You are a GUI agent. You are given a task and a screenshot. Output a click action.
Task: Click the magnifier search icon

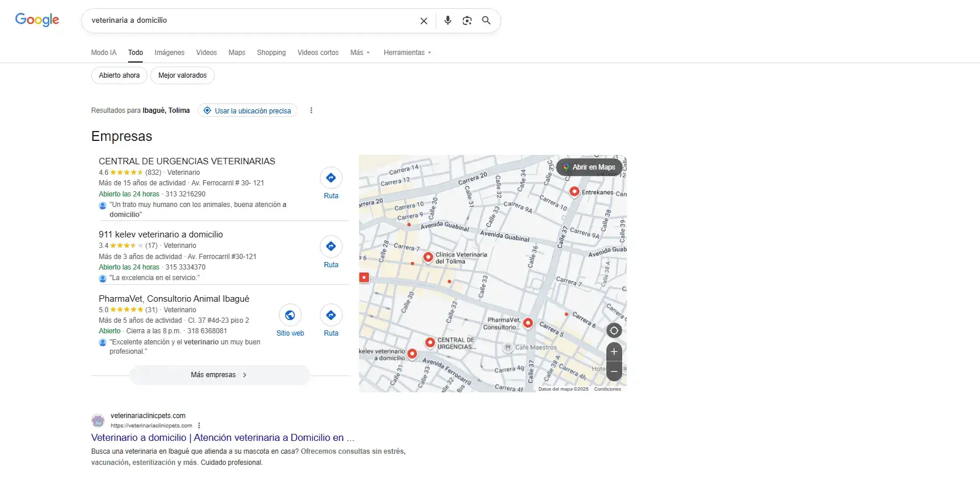pyautogui.click(x=486, y=20)
